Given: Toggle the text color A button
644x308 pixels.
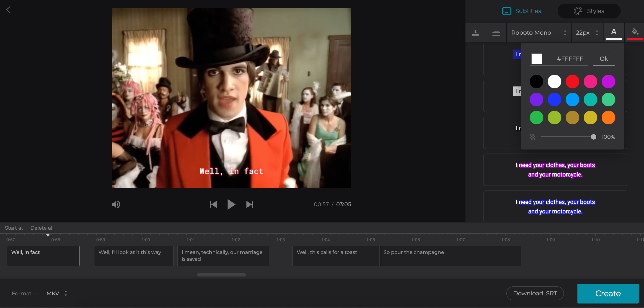Looking at the screenshot, I should [x=614, y=33].
